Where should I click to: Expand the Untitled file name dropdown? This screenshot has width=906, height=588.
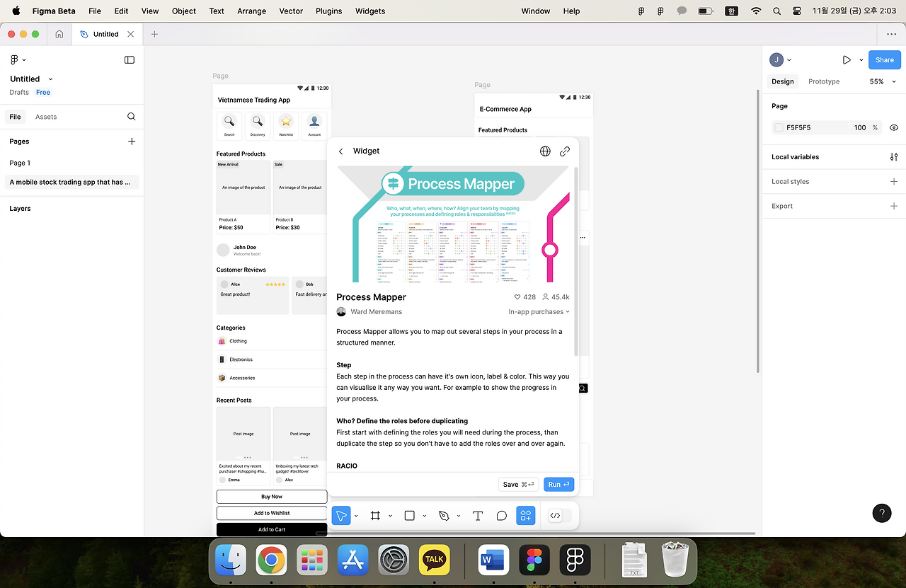[50, 79]
